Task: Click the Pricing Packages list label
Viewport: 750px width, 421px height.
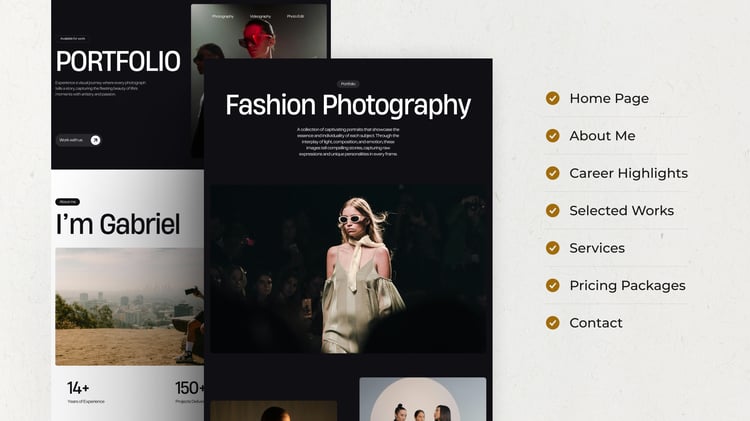Action: [627, 286]
